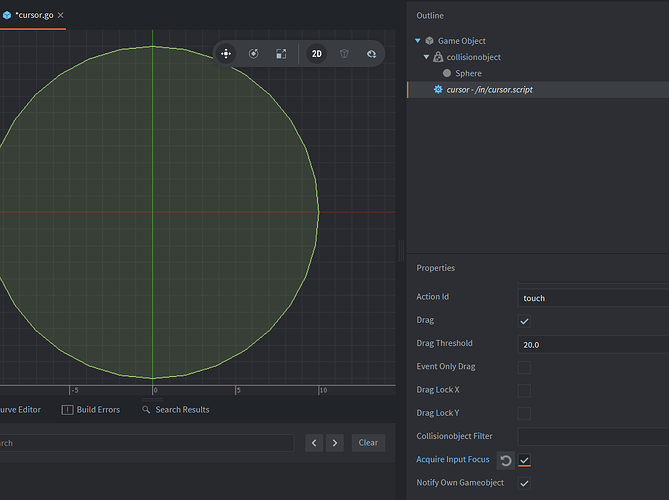This screenshot has height=500, width=669.
Task: Open the Search Results tab
Action: 176,410
